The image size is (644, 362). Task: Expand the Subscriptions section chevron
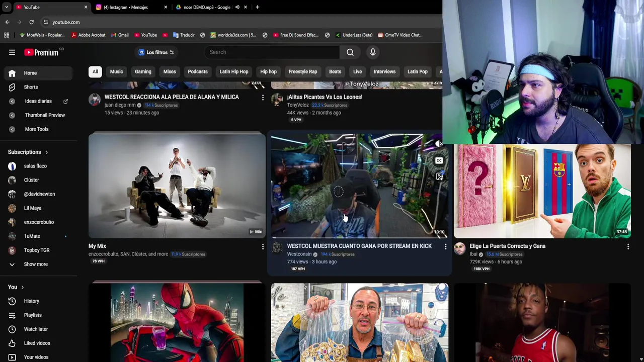pos(47,152)
